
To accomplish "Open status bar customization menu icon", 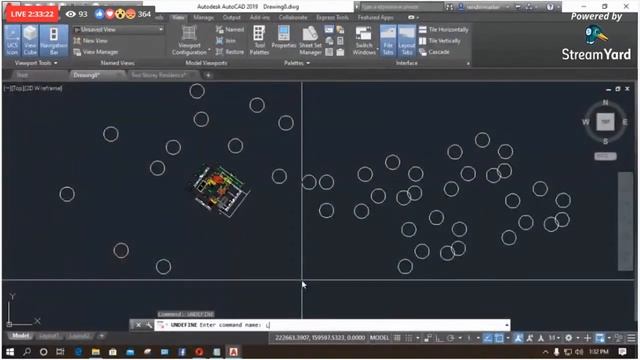I will [631, 338].
